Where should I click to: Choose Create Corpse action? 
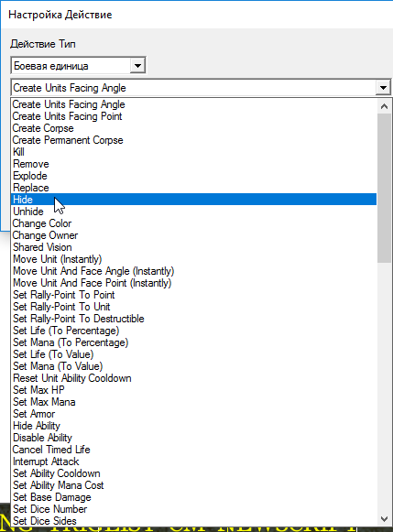click(x=194, y=128)
